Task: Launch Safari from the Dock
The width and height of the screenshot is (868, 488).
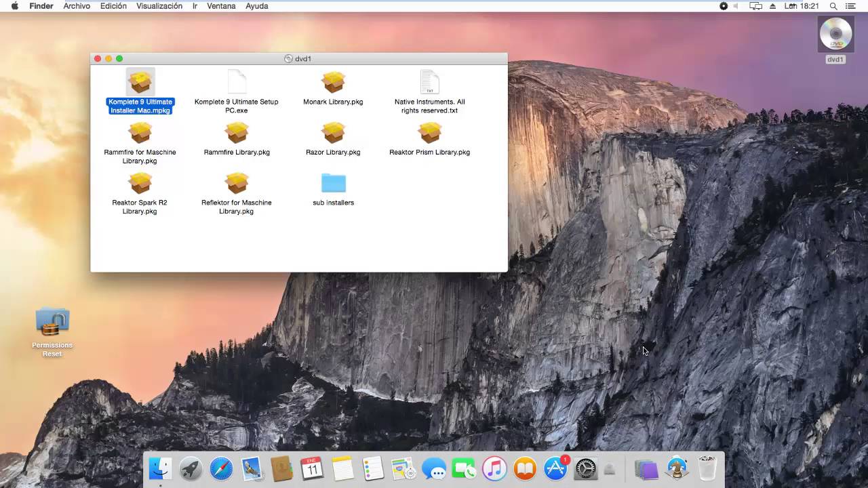Action: [221, 468]
